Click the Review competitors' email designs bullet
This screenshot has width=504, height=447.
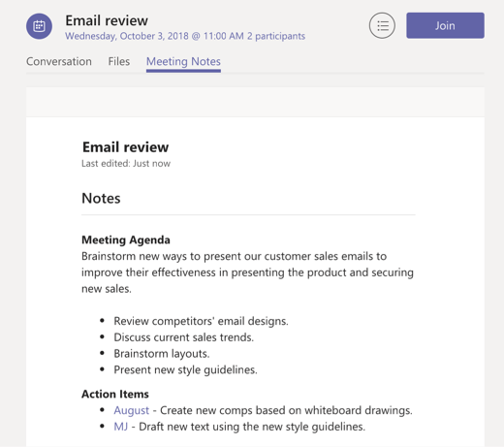tap(201, 321)
